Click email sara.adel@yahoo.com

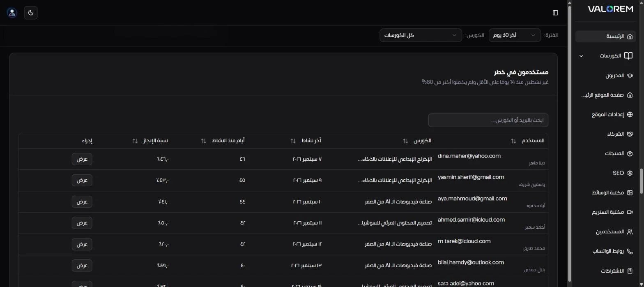click(466, 283)
